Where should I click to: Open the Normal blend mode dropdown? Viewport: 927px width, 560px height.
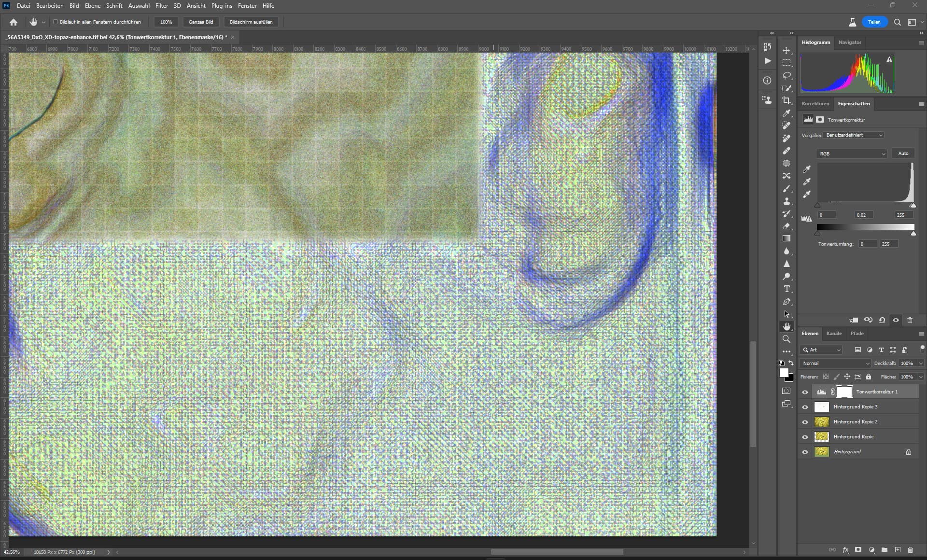point(835,363)
